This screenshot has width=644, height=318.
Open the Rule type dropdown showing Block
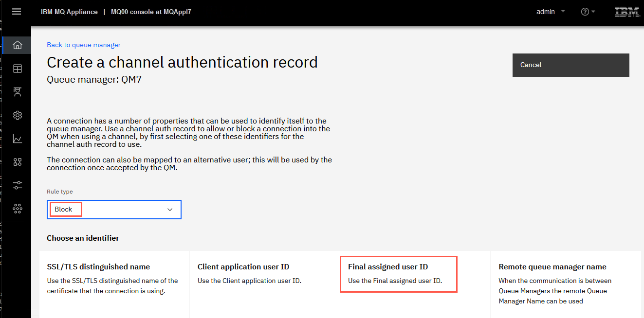point(114,210)
